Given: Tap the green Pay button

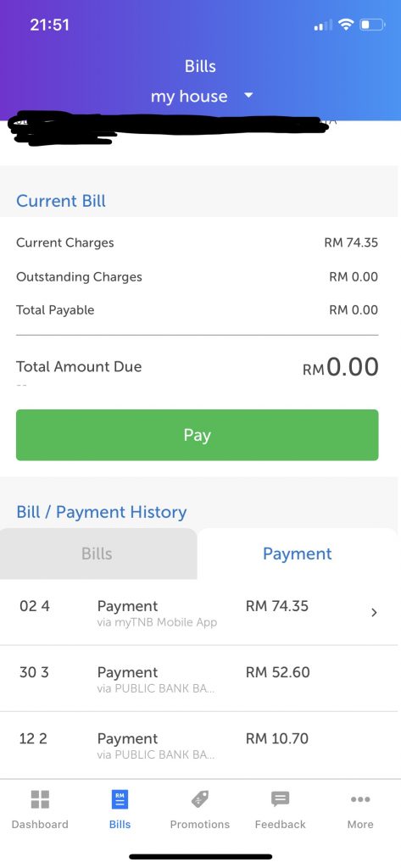Looking at the screenshot, I should tap(198, 435).
